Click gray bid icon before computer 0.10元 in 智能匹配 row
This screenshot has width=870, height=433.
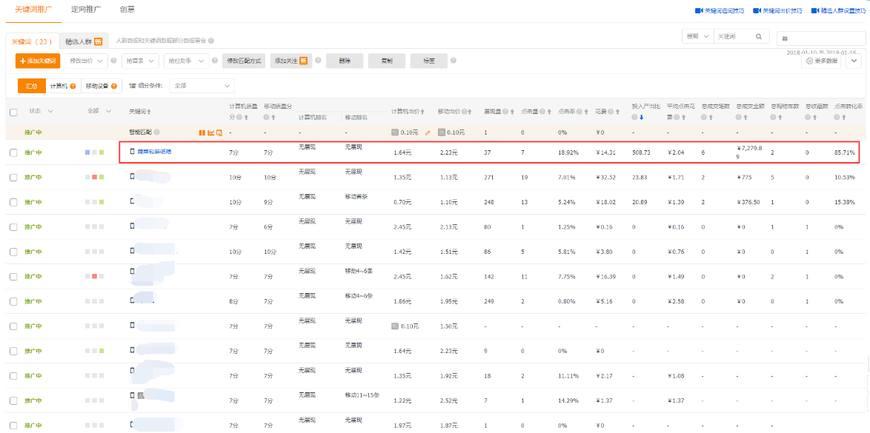click(x=394, y=133)
